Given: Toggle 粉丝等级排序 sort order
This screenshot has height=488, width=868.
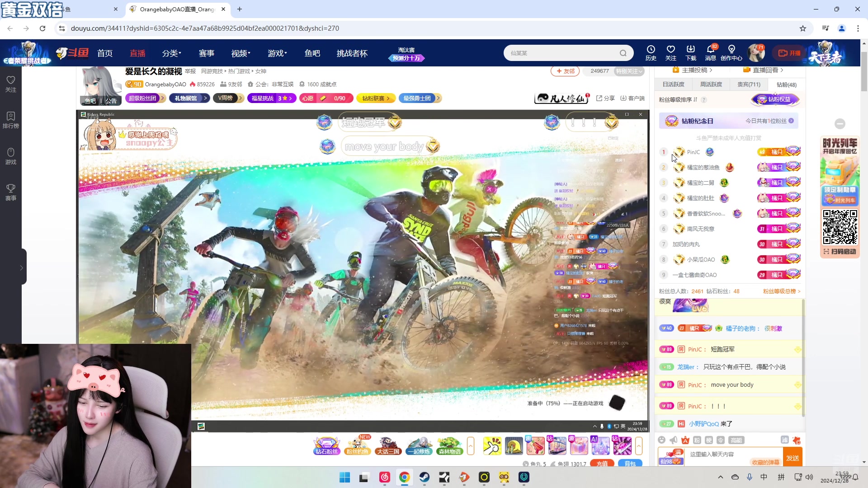Looking at the screenshot, I should (x=678, y=100).
